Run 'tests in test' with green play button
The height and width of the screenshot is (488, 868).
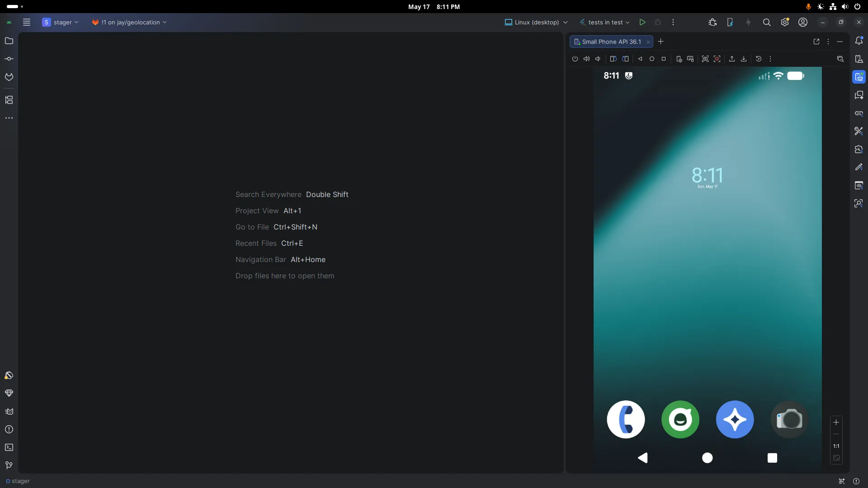point(642,22)
